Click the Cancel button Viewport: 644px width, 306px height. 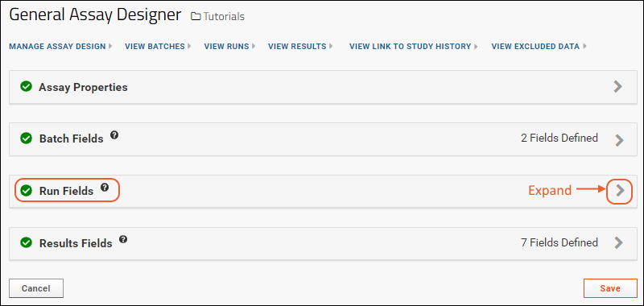[36, 288]
